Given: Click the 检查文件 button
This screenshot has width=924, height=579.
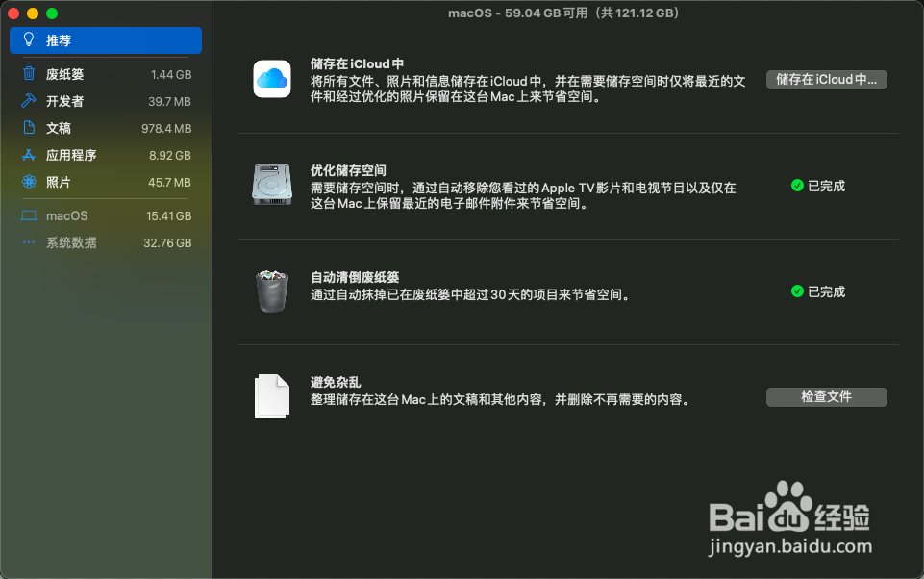Looking at the screenshot, I should [x=826, y=397].
